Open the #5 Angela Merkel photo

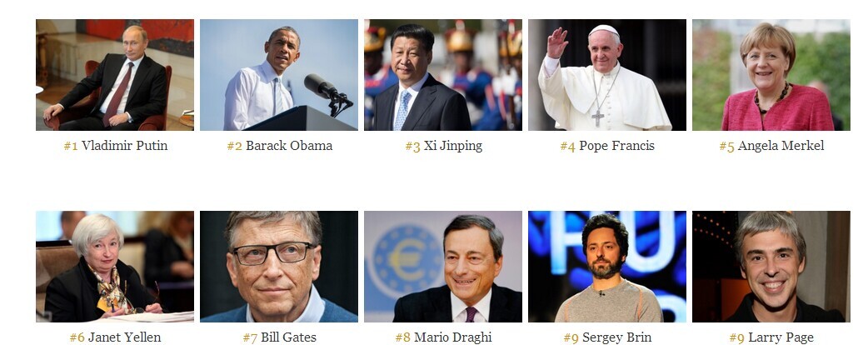coord(771,75)
